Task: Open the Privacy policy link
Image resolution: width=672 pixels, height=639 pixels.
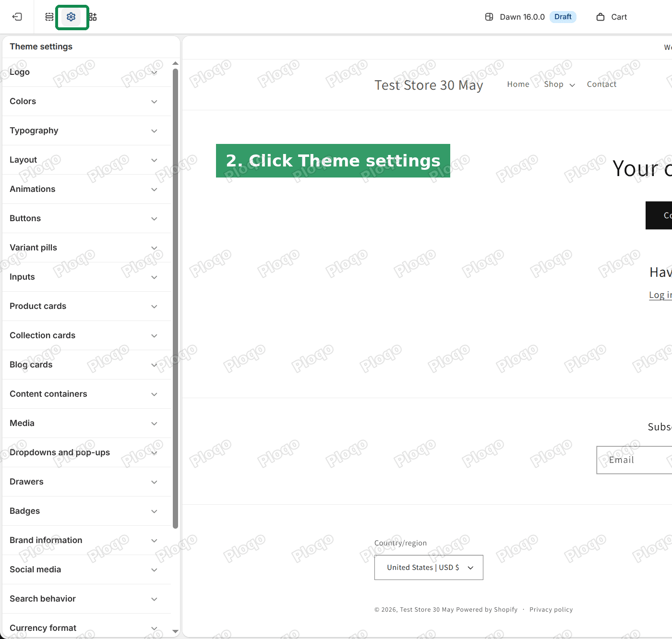Action: [551, 610]
